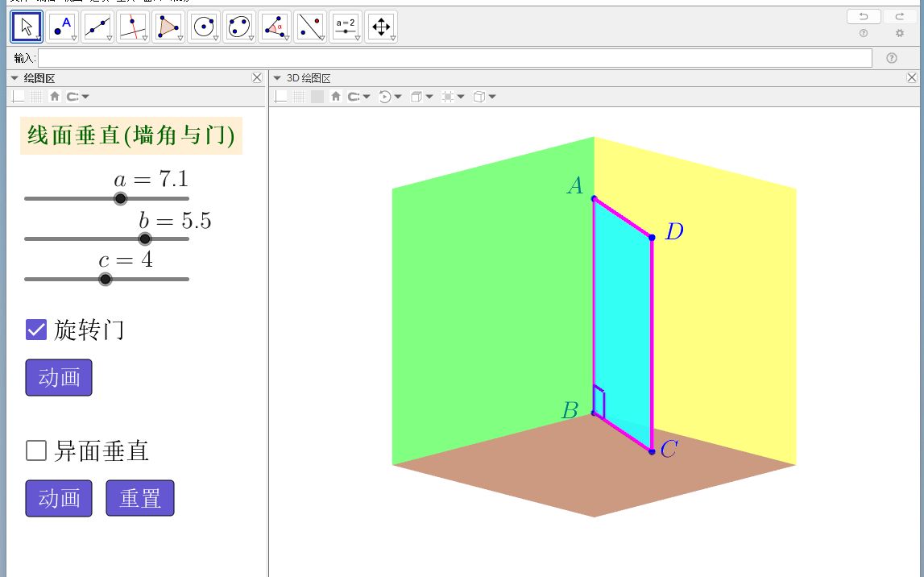Viewport: 924px width, 577px height.
Task: Select the Line through two points tool
Action: pos(97,27)
